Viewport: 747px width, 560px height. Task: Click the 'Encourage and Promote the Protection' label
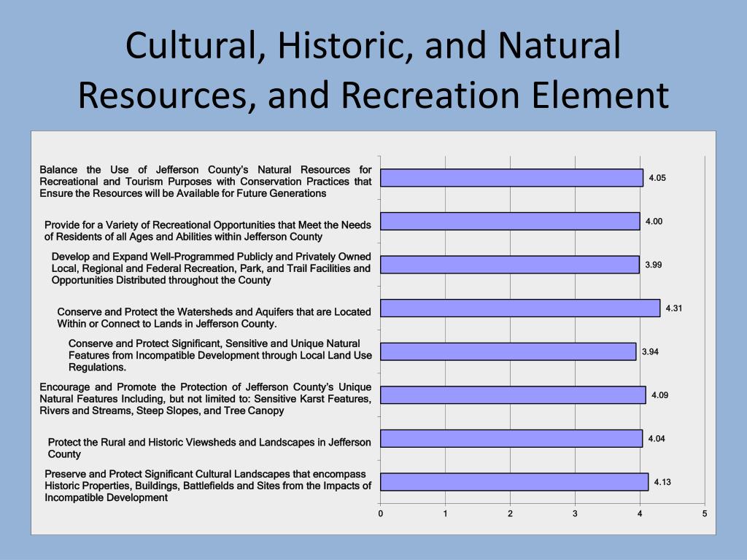205,399
